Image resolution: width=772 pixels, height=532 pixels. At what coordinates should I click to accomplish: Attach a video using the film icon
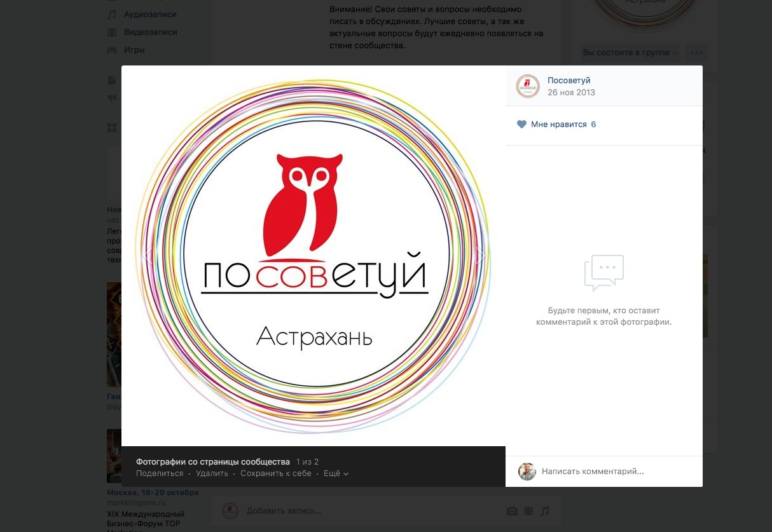pos(528,511)
